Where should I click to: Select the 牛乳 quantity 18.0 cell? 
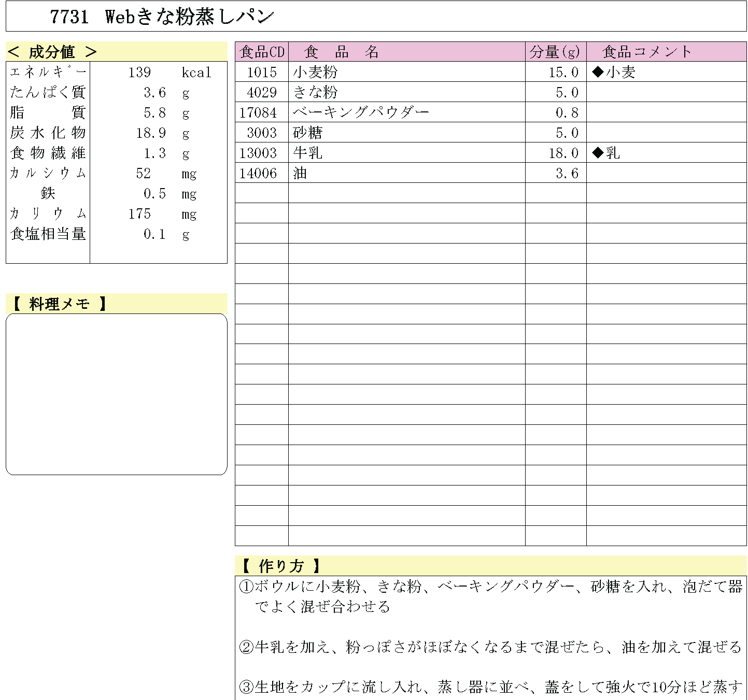[x=563, y=153]
